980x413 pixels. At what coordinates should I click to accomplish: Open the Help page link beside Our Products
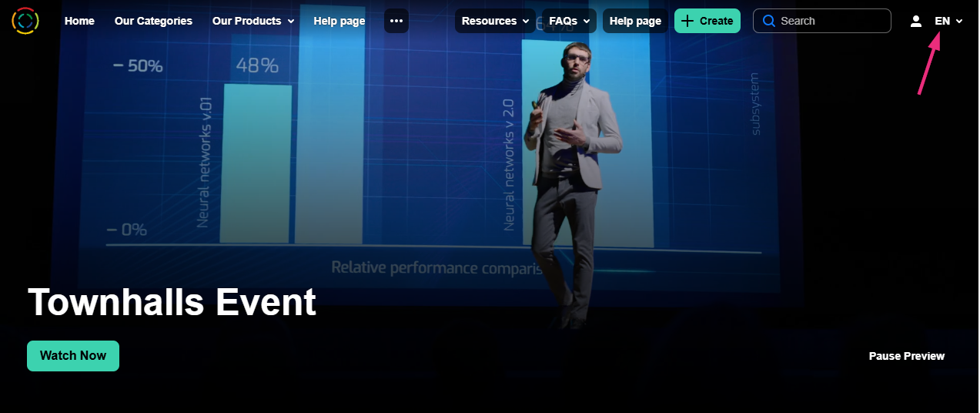pyautogui.click(x=339, y=21)
